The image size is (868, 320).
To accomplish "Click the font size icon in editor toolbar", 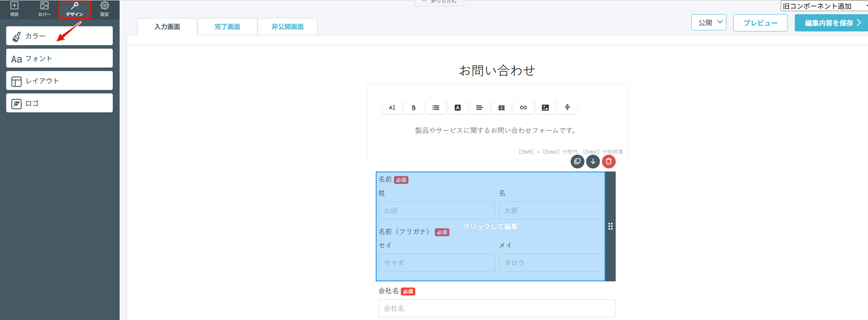I will (x=392, y=107).
